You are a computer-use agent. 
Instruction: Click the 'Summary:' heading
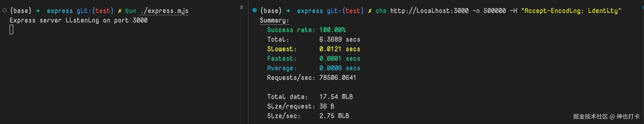pos(274,20)
